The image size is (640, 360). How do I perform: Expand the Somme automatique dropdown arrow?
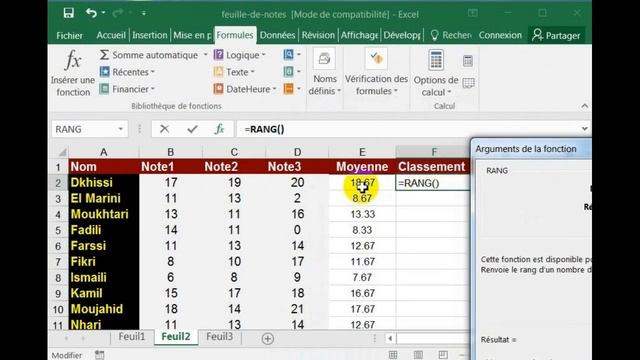coord(205,55)
